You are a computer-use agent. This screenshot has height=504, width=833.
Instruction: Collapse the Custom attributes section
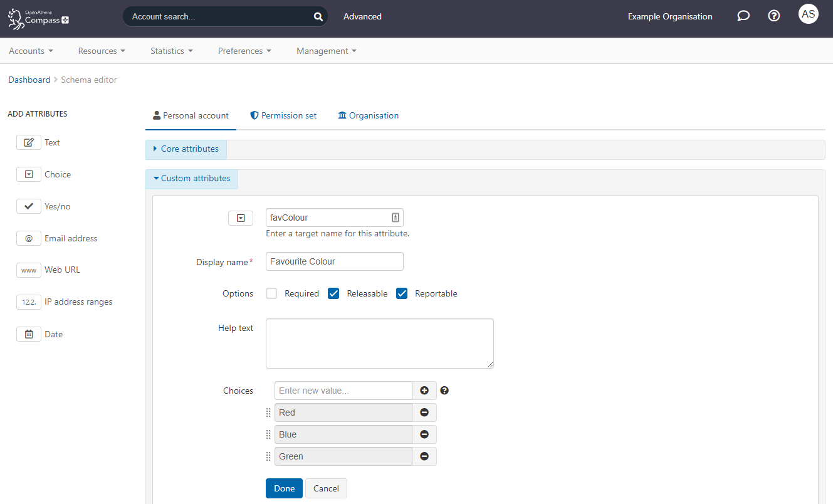pyautogui.click(x=192, y=179)
